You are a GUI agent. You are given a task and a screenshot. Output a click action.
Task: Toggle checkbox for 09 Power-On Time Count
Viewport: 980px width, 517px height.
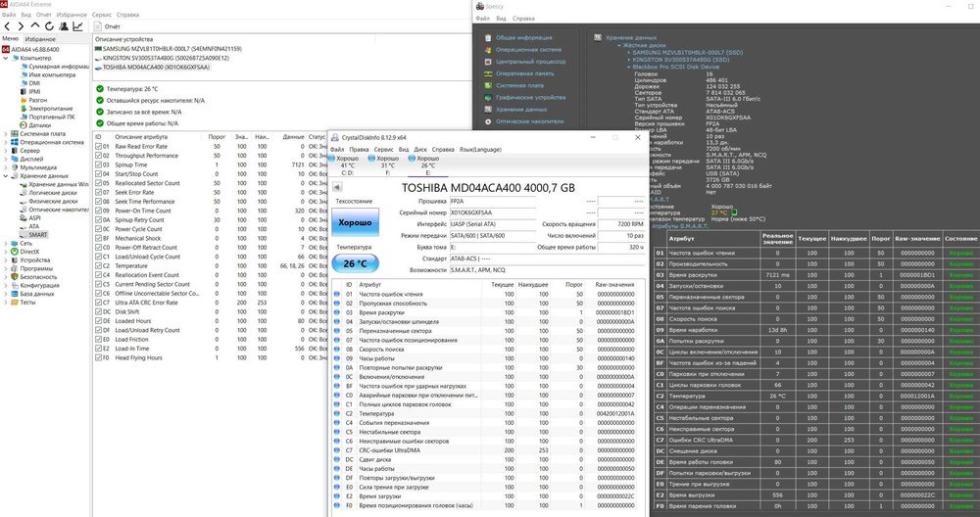coord(98,211)
